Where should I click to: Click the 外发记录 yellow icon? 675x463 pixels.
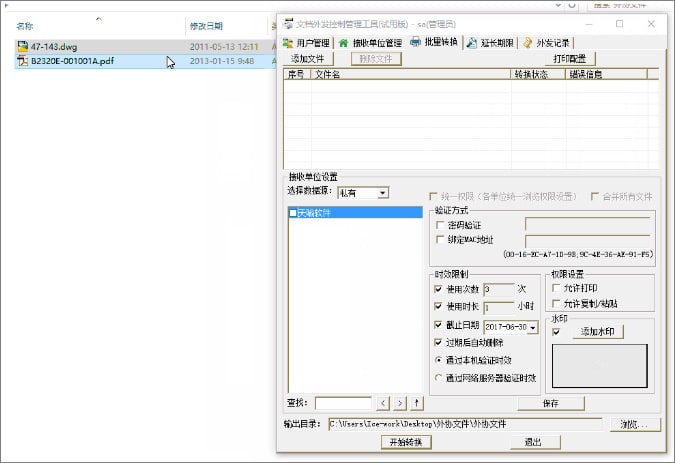point(527,43)
